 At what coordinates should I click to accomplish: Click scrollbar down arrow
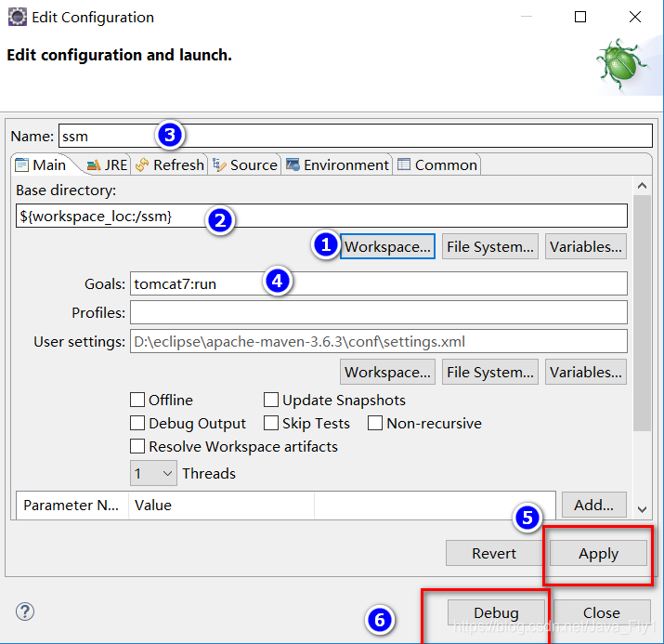click(642, 509)
